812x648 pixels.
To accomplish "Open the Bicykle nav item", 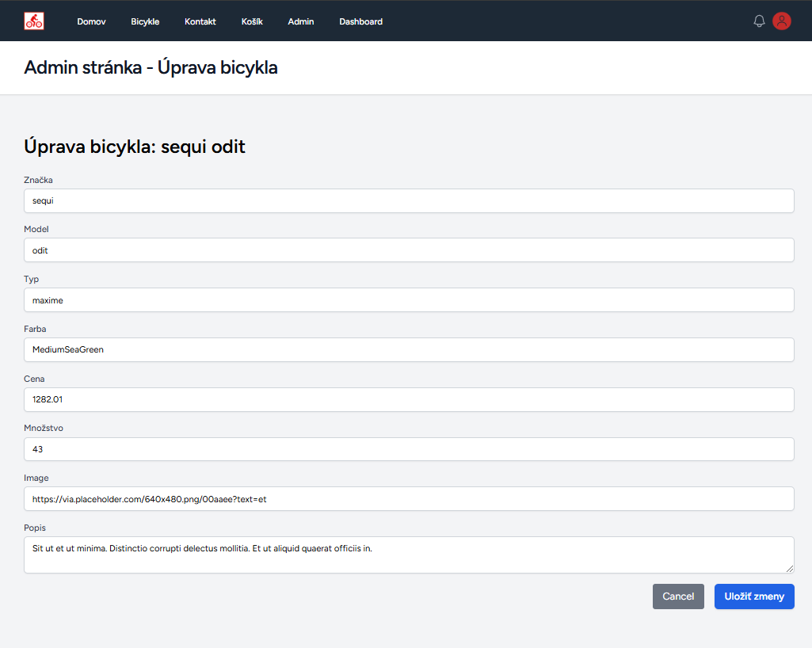I will pyautogui.click(x=145, y=21).
